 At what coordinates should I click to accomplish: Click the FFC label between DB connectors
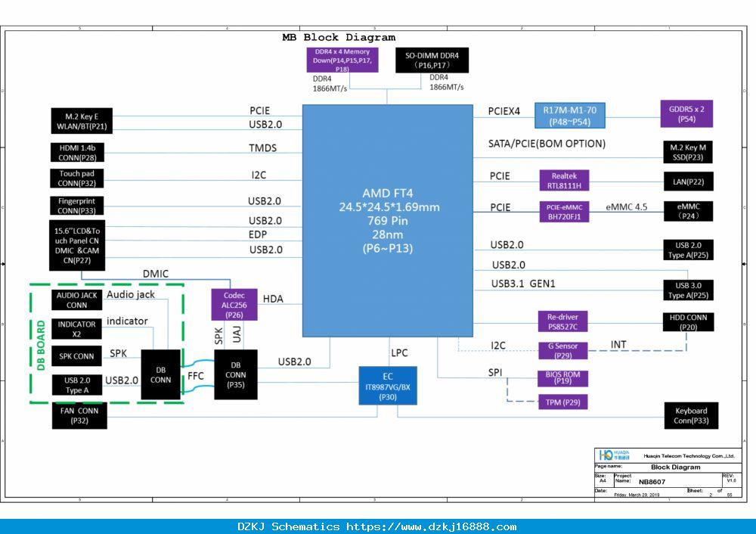[196, 376]
